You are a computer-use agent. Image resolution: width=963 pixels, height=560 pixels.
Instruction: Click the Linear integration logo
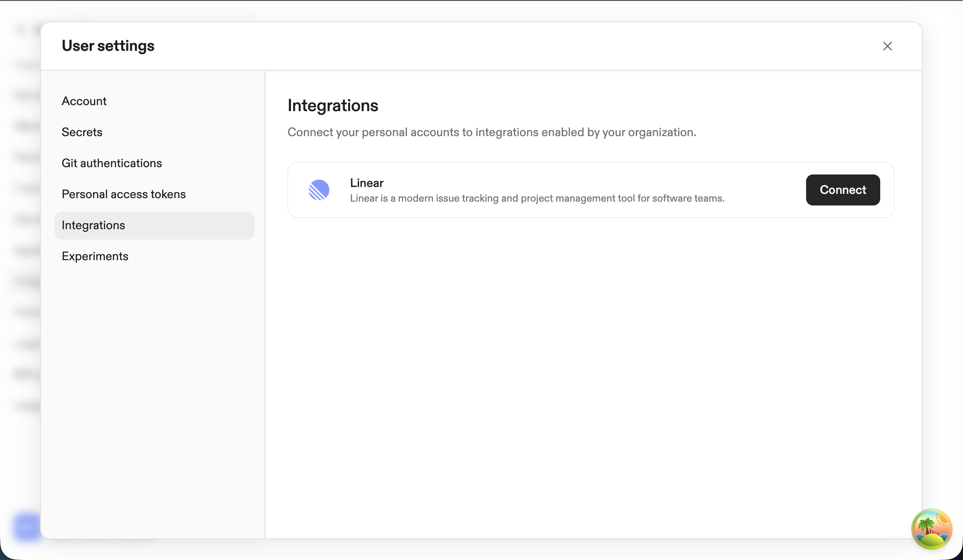[x=319, y=190]
